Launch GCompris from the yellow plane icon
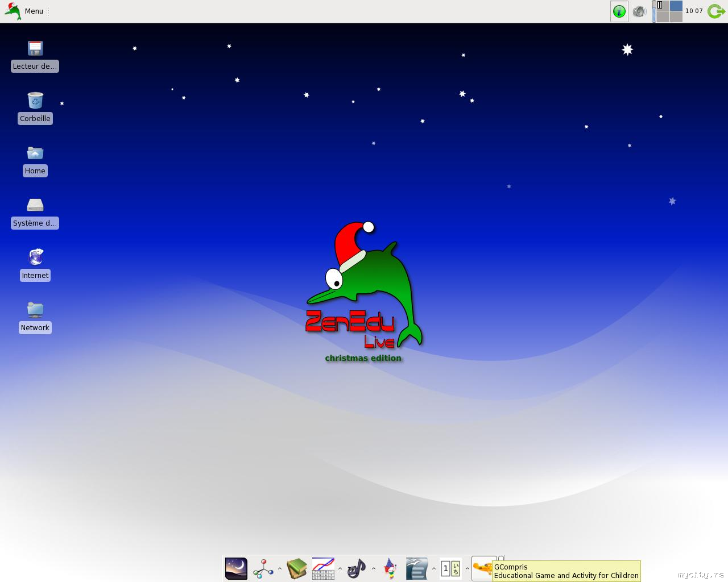 (482, 568)
